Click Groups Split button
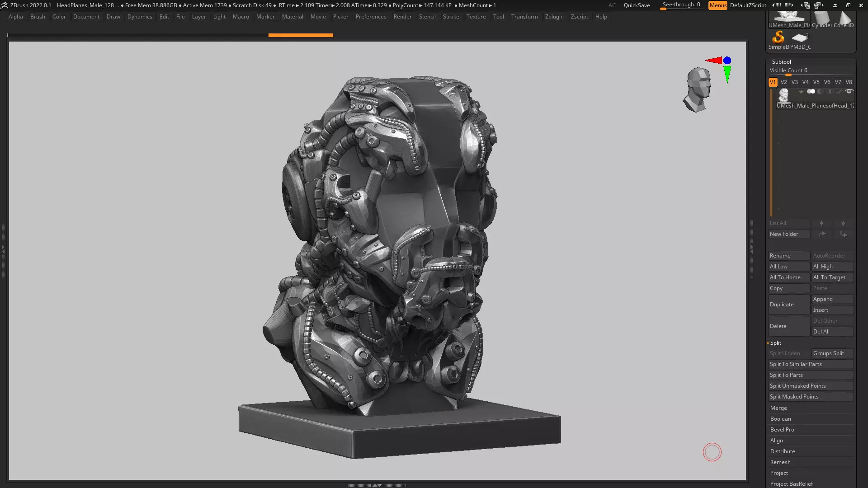 coord(832,353)
